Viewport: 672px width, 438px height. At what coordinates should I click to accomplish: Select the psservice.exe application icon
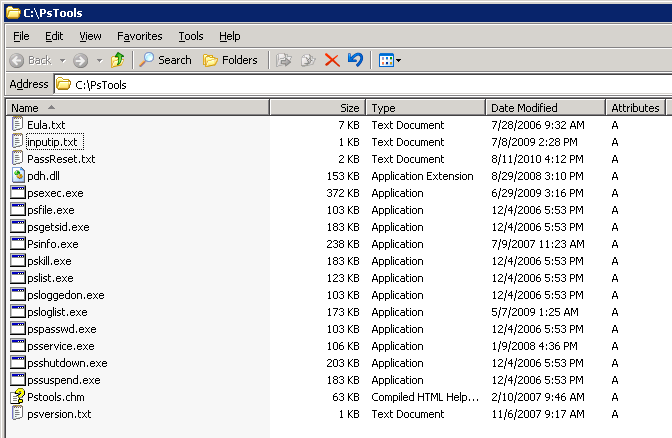[18, 345]
